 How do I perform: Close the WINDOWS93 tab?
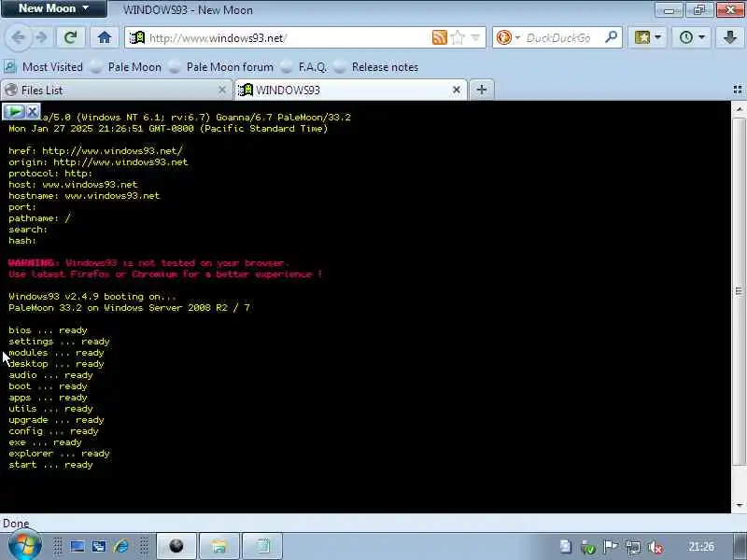[457, 90]
